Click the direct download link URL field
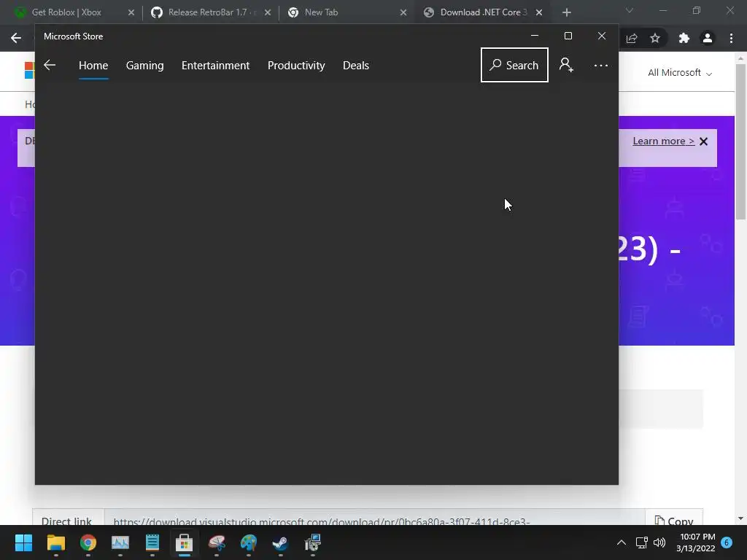The height and width of the screenshot is (560, 747). point(374,521)
